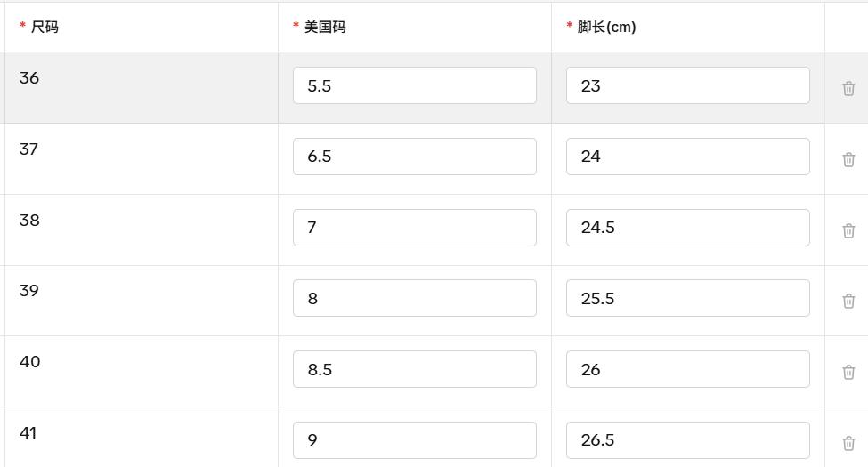Select US size input for size 39
The width and height of the screenshot is (868, 467).
pyautogui.click(x=414, y=298)
